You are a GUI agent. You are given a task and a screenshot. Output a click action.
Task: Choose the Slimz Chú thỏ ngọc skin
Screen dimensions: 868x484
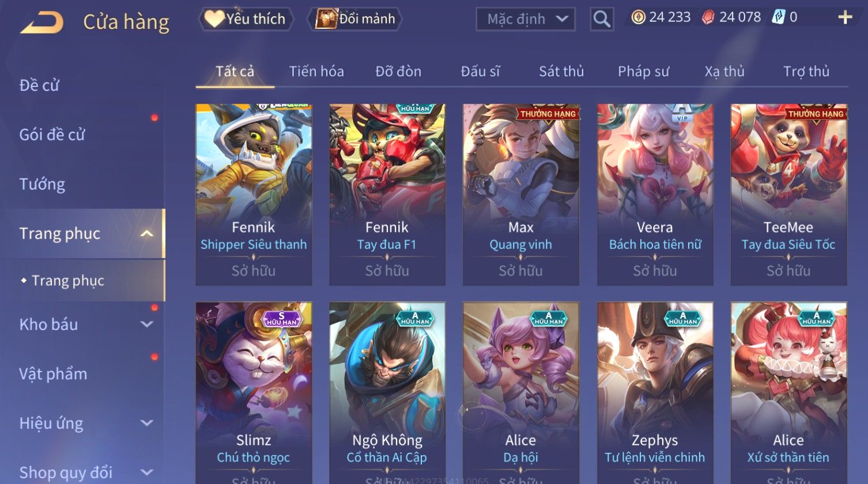254,393
